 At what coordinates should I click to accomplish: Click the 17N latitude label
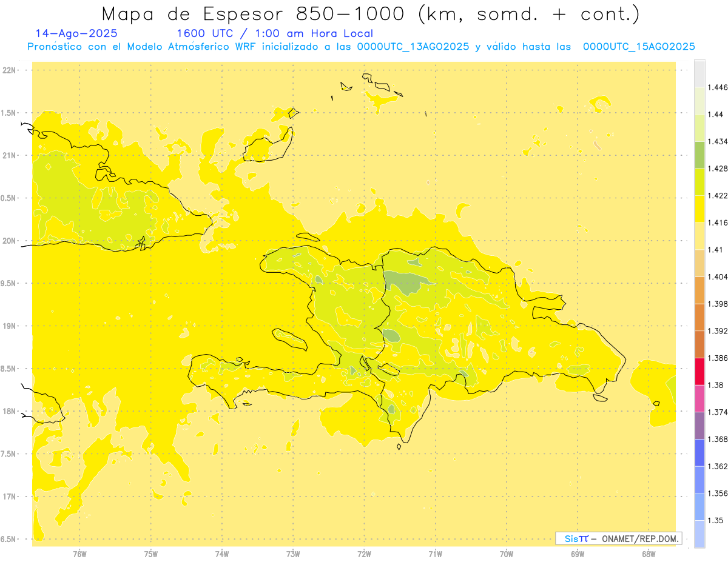[10, 497]
